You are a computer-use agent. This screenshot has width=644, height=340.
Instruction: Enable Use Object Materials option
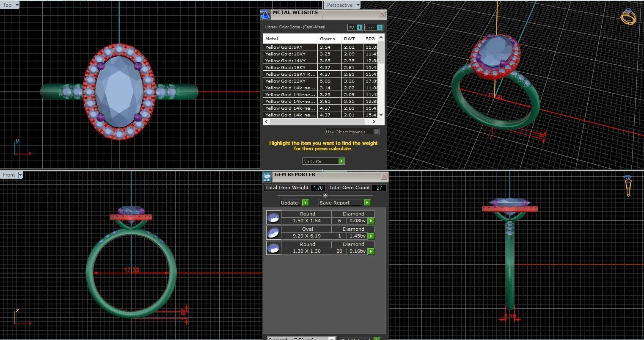[x=352, y=132]
